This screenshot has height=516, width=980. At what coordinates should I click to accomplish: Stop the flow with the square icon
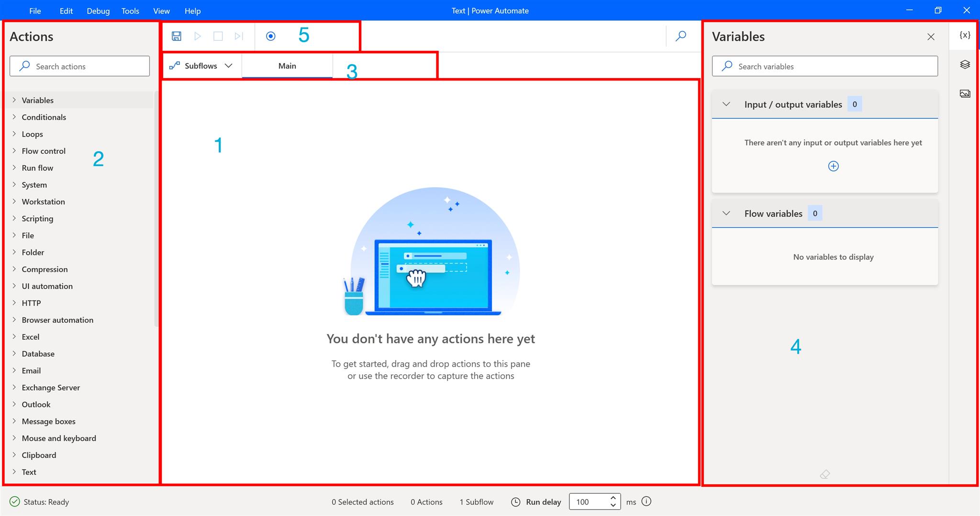tap(218, 36)
